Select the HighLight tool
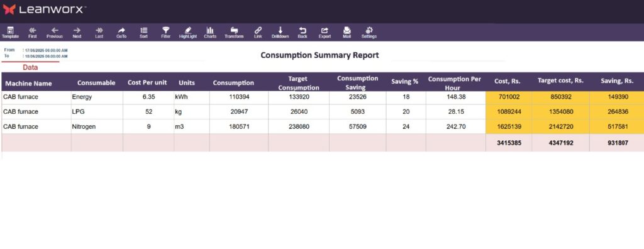Viewport: 644px width, 249px height. pyautogui.click(x=187, y=33)
